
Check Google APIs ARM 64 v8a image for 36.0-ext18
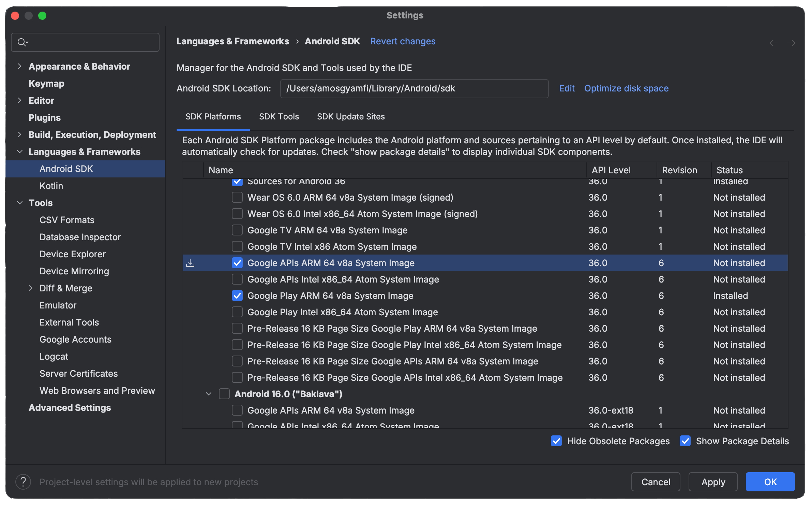pos(237,410)
